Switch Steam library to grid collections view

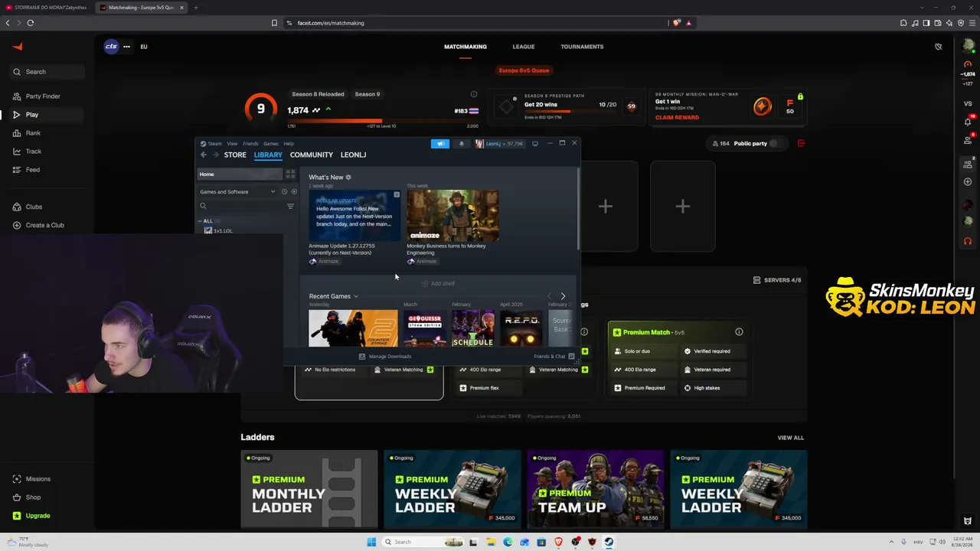pos(290,174)
